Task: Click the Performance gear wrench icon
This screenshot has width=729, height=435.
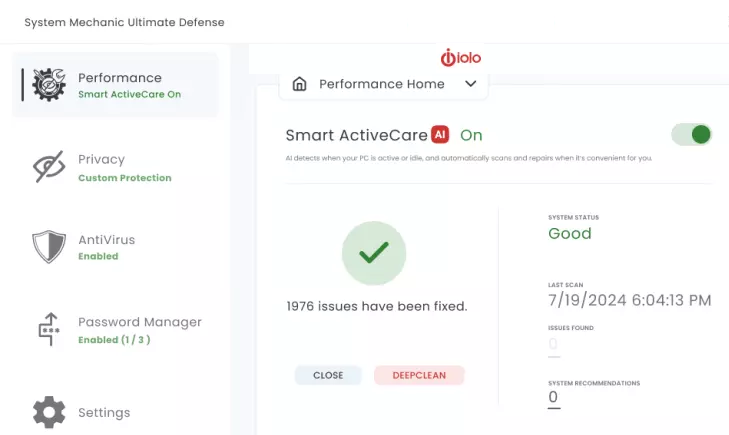Action: (x=49, y=85)
